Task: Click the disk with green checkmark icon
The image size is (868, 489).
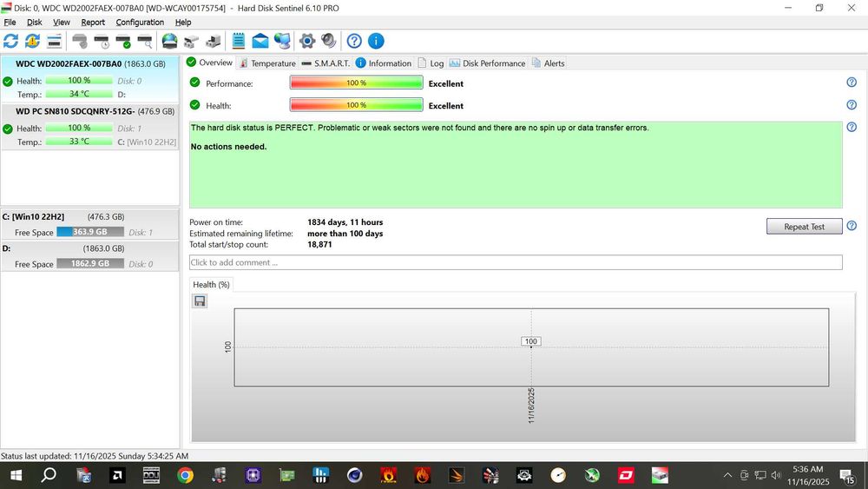Action: point(123,41)
